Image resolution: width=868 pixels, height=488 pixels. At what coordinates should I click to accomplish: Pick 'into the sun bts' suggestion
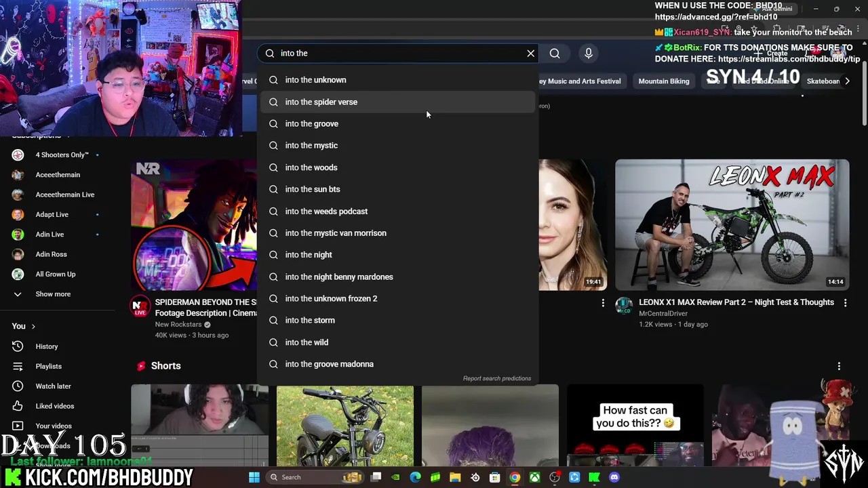click(398, 189)
